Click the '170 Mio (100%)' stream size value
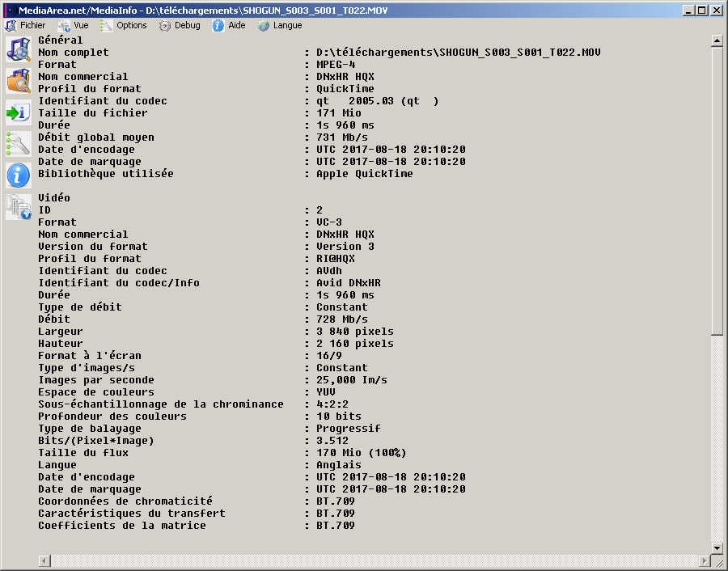 pos(362,453)
